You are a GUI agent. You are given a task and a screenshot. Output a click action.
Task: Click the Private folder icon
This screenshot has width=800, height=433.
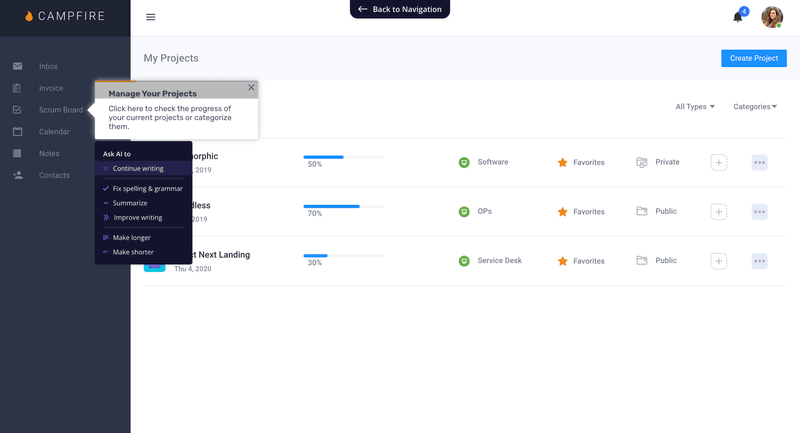642,162
